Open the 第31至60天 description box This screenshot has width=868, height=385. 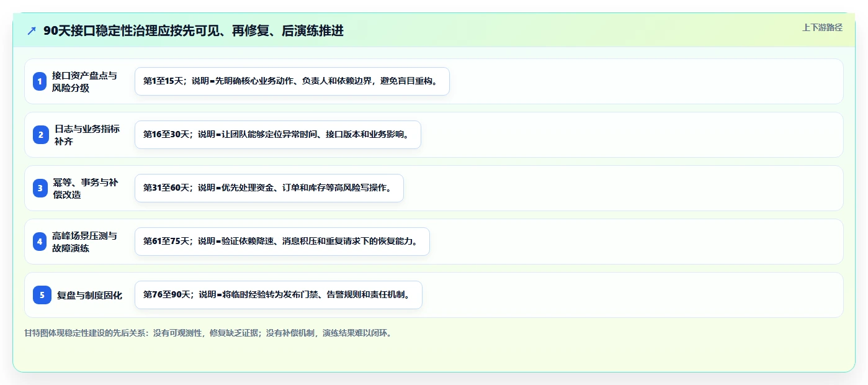coord(269,188)
